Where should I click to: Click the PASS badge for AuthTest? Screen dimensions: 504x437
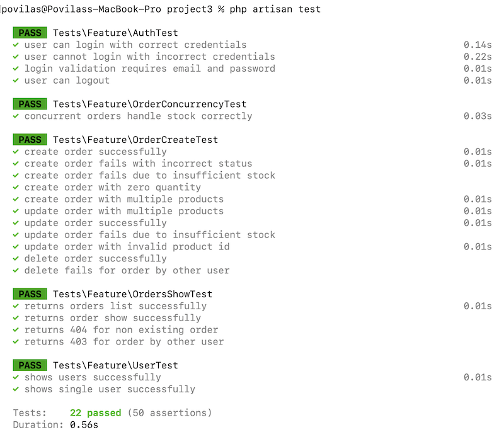(x=30, y=33)
